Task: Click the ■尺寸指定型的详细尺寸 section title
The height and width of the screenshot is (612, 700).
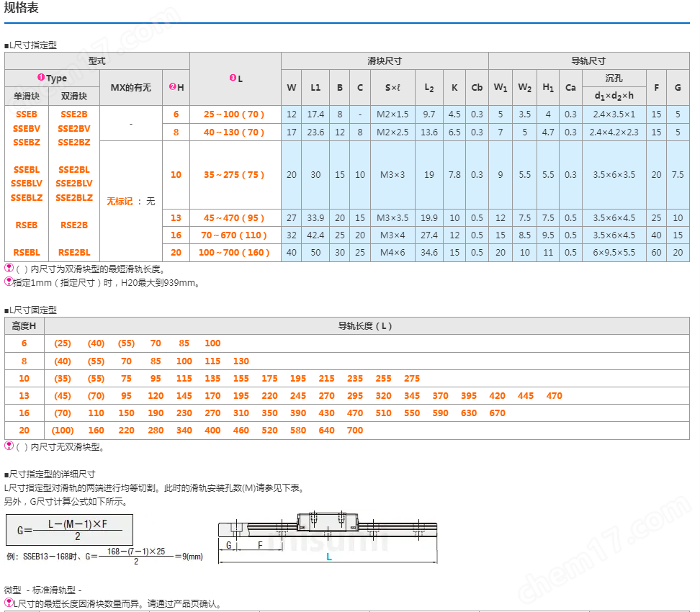Action: click(x=50, y=474)
